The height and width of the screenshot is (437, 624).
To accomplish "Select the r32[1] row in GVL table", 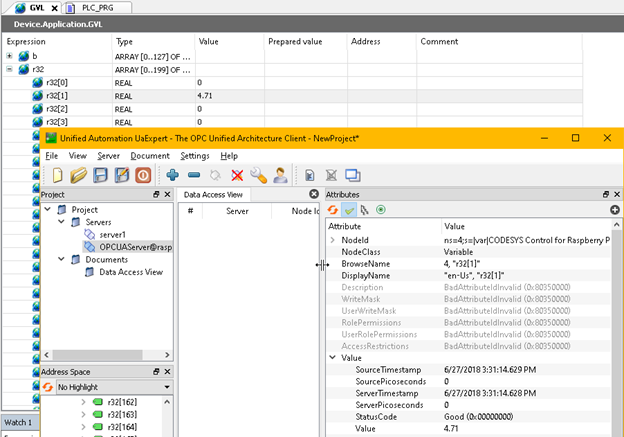I will (x=292, y=96).
